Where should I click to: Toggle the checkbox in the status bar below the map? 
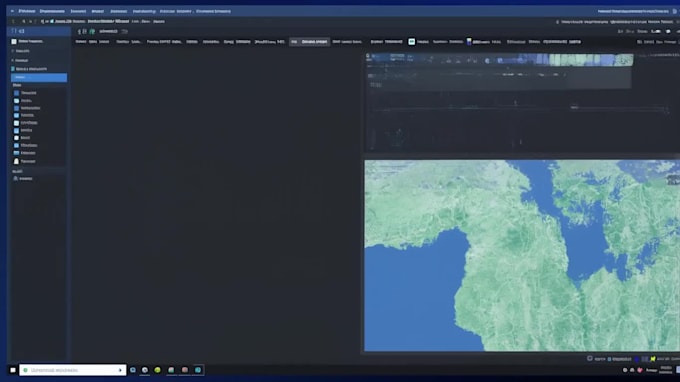click(x=590, y=359)
